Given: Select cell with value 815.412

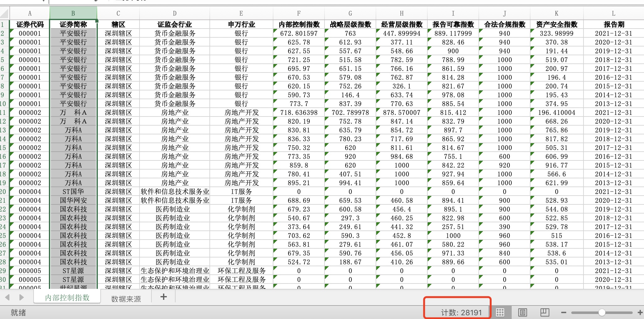Looking at the screenshot, I should pos(453,112).
